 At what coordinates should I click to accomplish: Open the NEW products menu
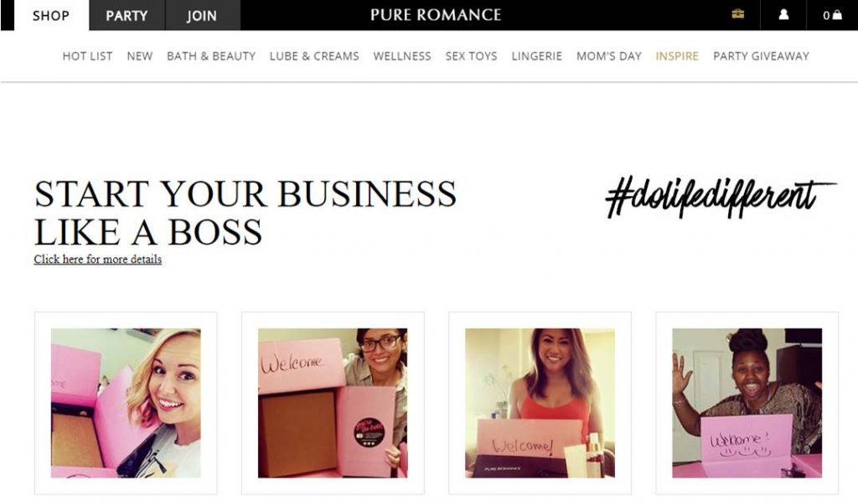pyautogui.click(x=140, y=56)
